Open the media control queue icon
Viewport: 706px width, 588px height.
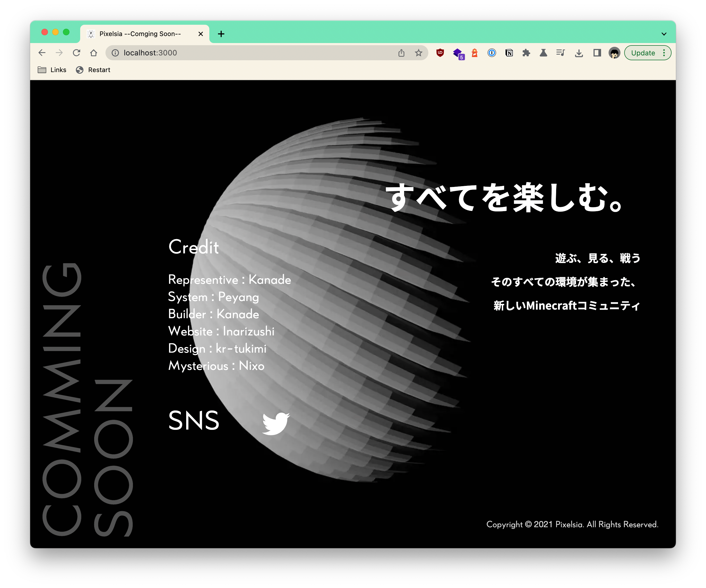[x=560, y=53]
